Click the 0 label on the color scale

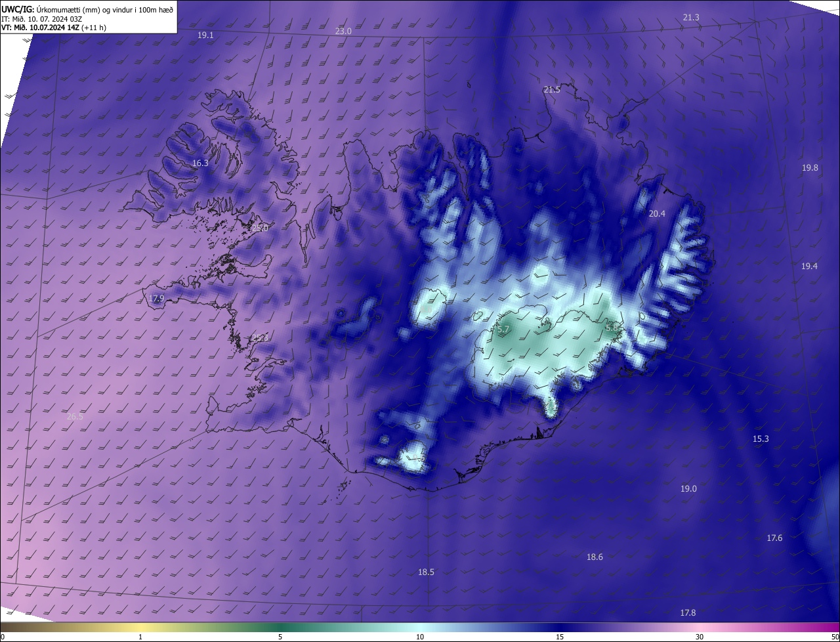3,637
